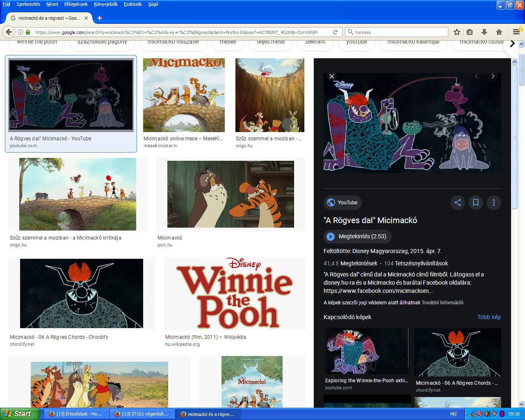Save the image to collections
The width and height of the screenshot is (525, 420).
tap(476, 202)
